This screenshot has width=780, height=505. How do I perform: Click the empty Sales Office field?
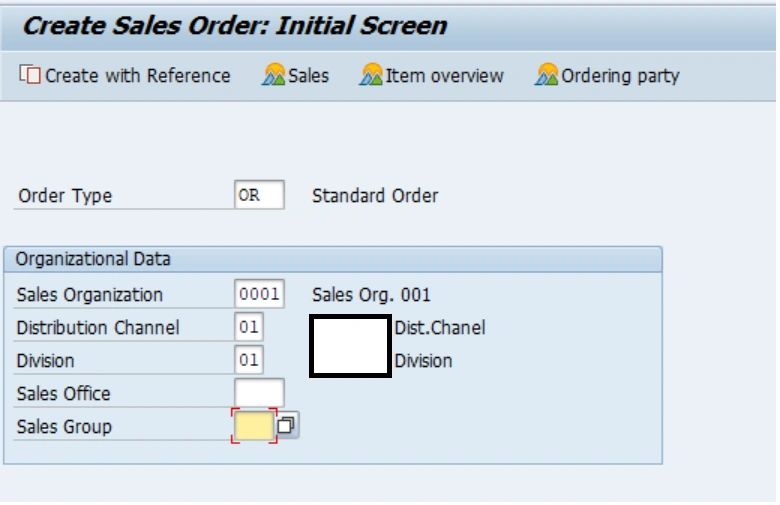[259, 393]
